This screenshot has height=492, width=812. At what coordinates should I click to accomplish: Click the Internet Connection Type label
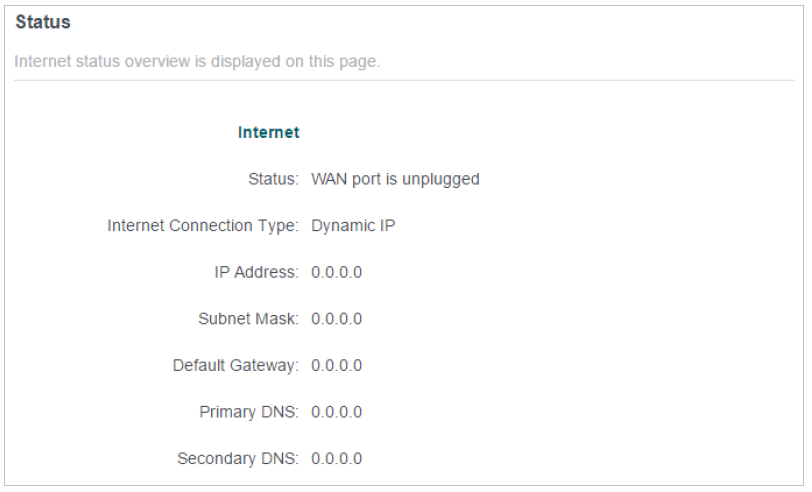coord(203,226)
